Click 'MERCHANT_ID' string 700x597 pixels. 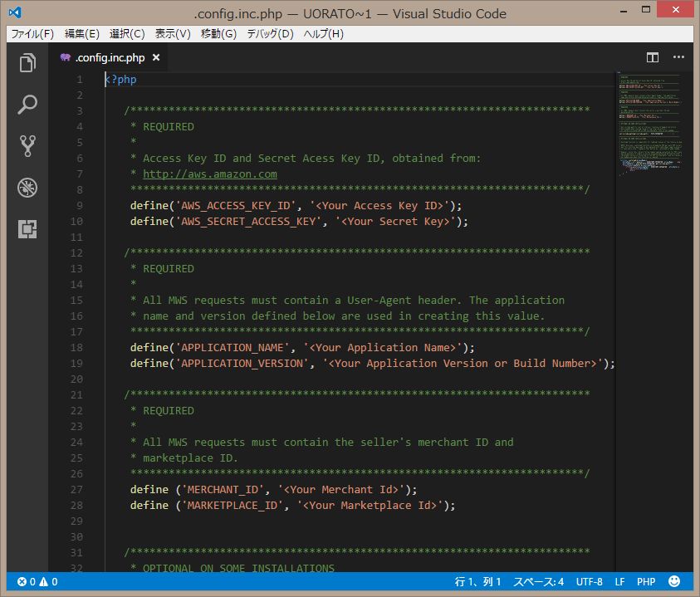pos(223,489)
